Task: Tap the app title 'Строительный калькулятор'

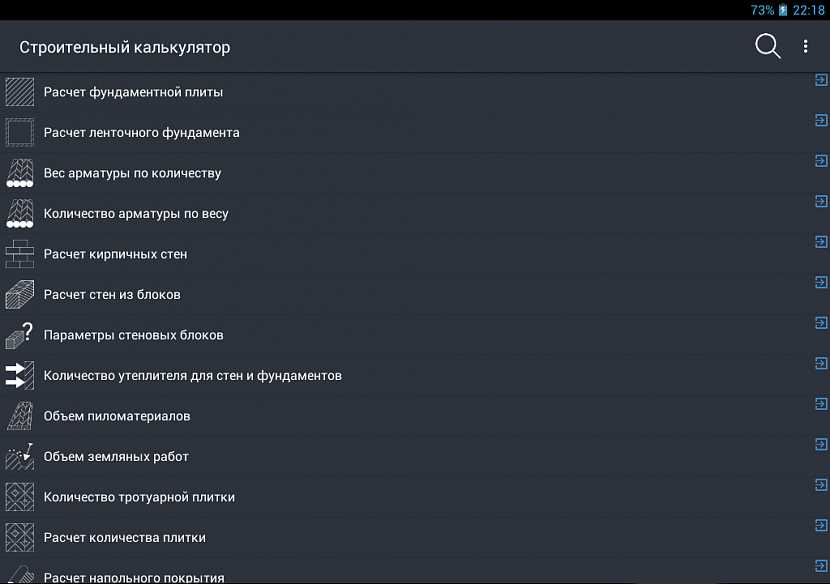Action: tap(125, 47)
